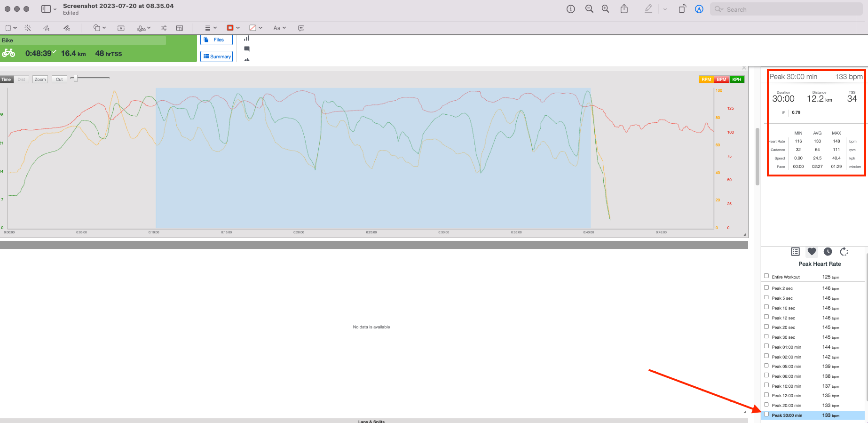Select the Peak Heart Rate heart icon
868x423 pixels.
point(812,252)
